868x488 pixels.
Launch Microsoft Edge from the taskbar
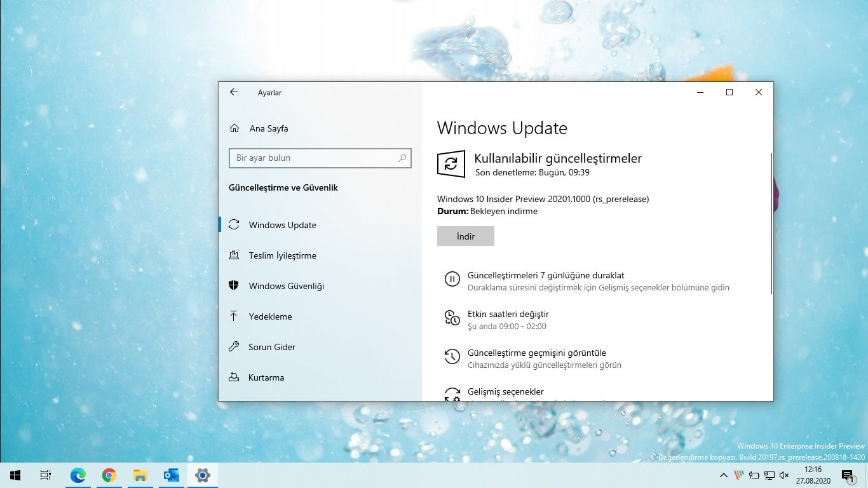click(x=78, y=475)
